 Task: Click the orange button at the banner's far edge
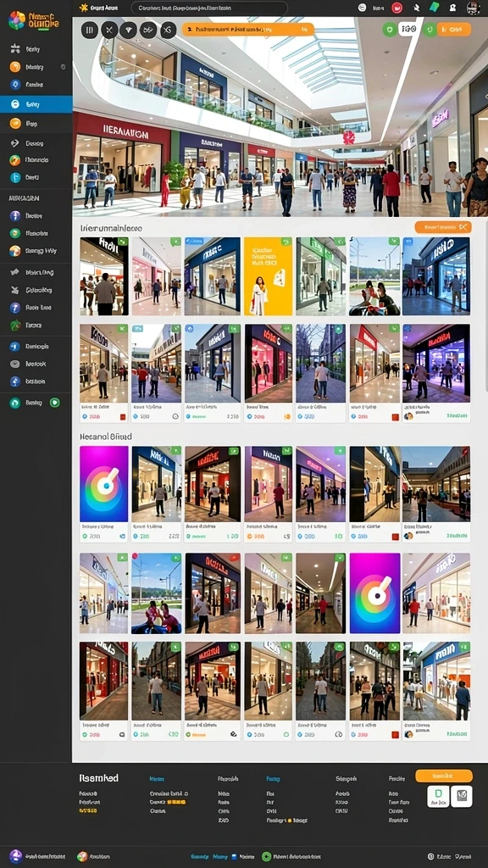coord(454,30)
